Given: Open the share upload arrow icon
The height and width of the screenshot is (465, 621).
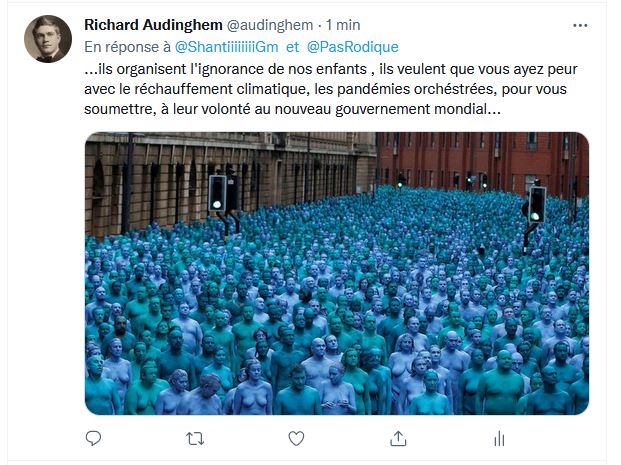Looking at the screenshot, I should [x=398, y=438].
